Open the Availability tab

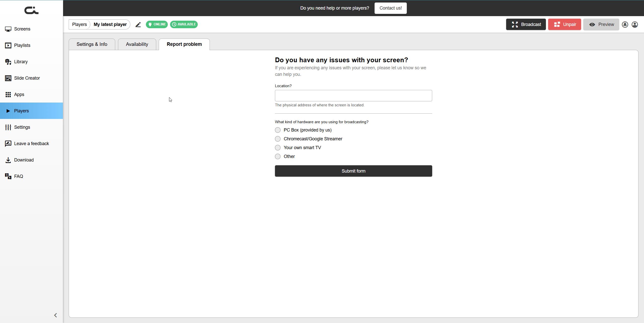137,44
